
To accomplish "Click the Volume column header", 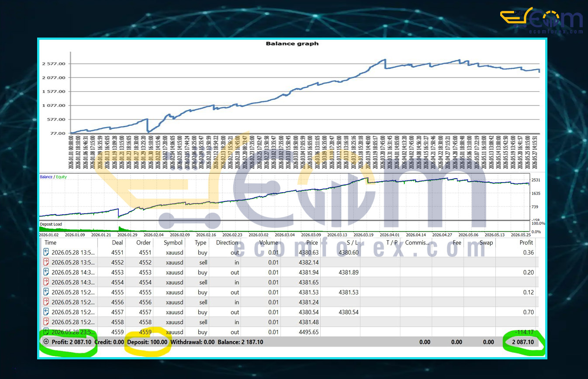I will tap(269, 242).
